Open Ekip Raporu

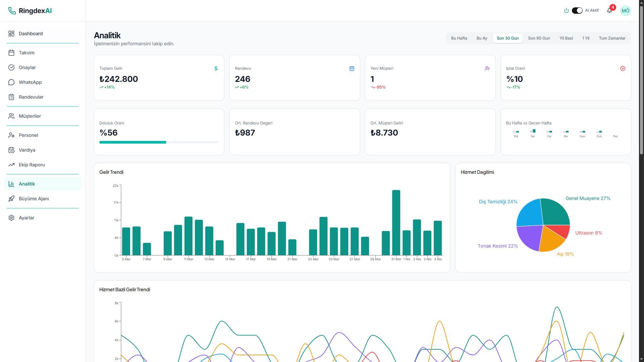point(43,165)
